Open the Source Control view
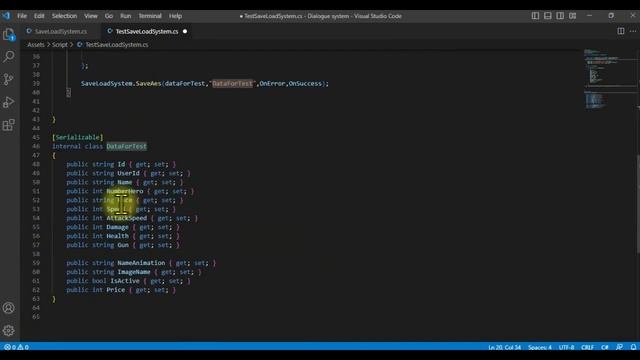The width and height of the screenshot is (640, 360). pyautogui.click(x=9, y=79)
